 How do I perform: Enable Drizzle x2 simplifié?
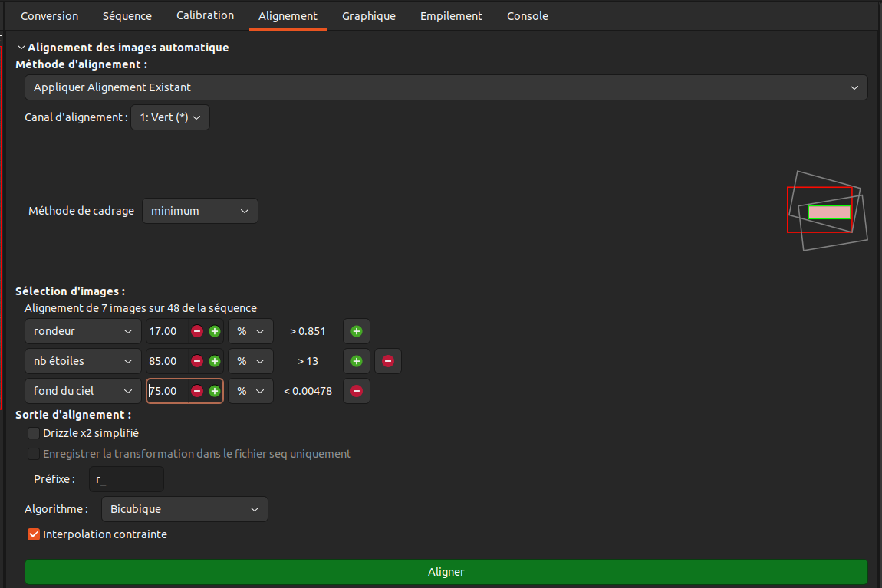[x=34, y=433]
